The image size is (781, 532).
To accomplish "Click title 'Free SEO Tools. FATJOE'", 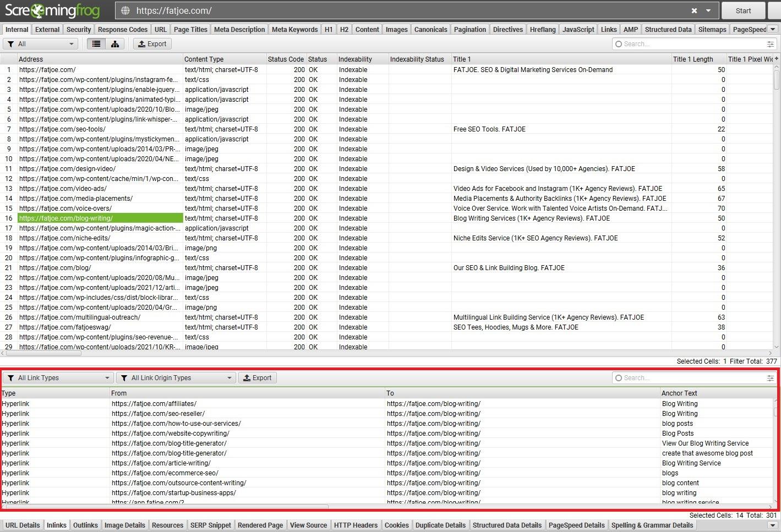I will (489, 129).
